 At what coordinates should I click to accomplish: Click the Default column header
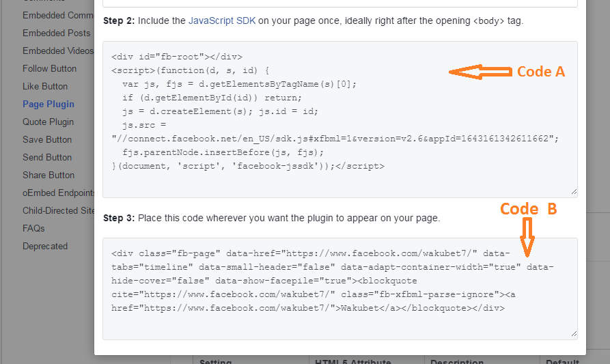pyautogui.click(x=562, y=361)
